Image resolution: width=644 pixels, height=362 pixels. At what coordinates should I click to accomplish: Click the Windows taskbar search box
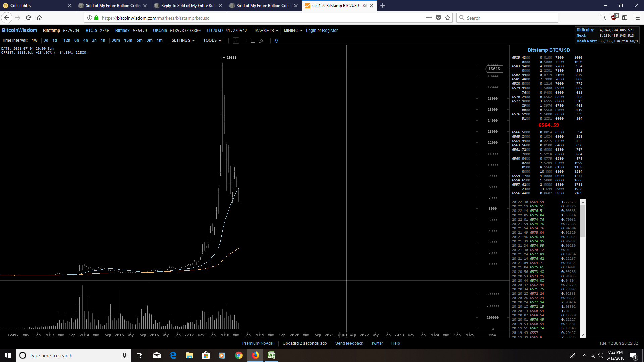(74, 355)
